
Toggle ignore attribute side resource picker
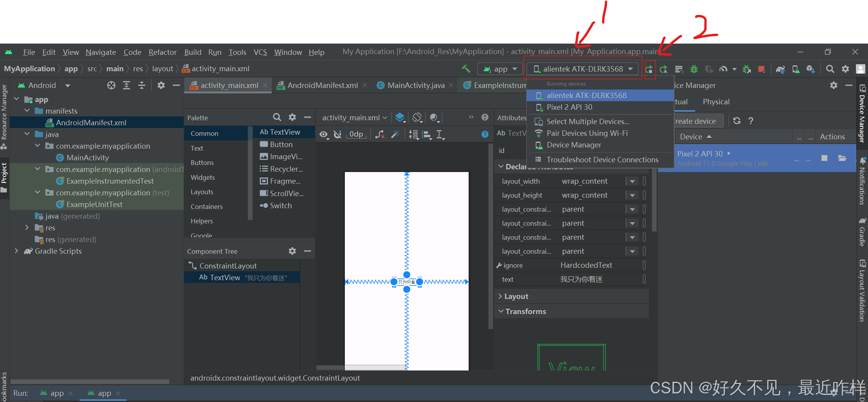(x=644, y=265)
